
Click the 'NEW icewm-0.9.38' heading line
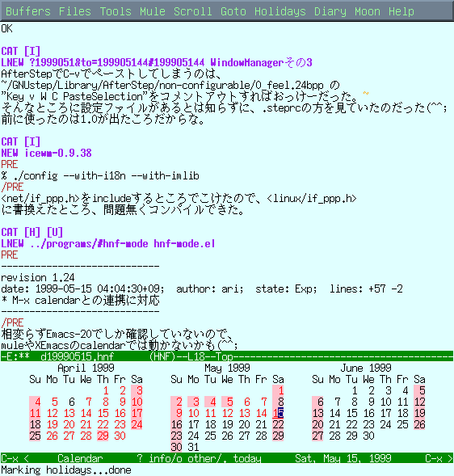point(46,153)
